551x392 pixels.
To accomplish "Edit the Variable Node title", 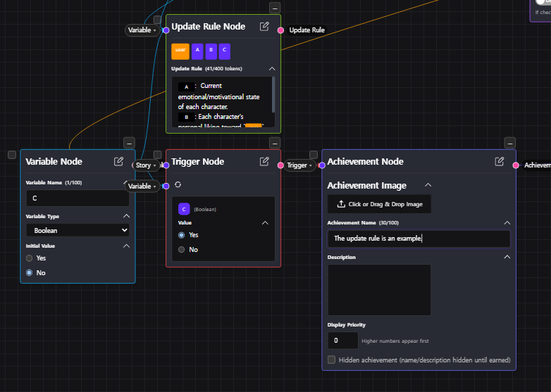I will 119,161.
